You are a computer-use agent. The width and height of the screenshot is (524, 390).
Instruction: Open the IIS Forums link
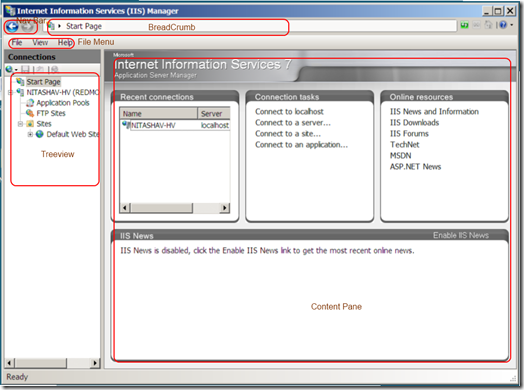click(x=409, y=134)
